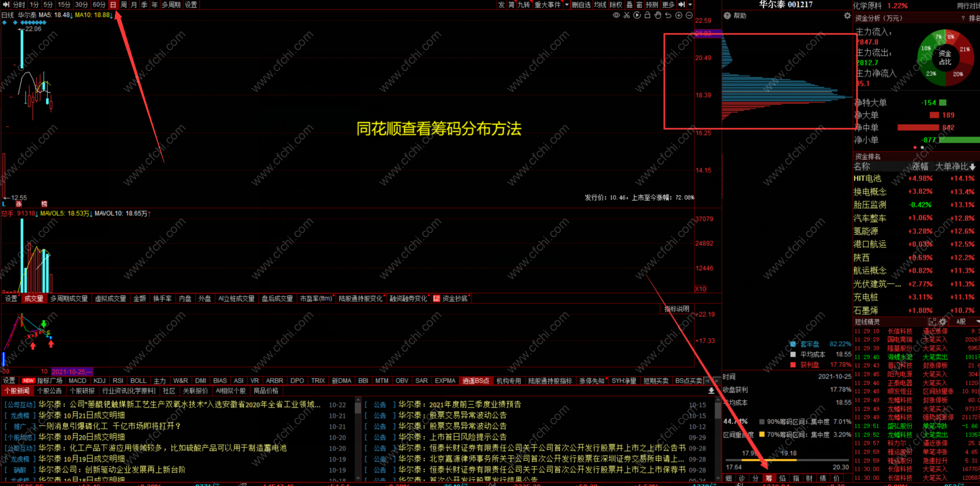
Task: Open 设置 next to 多周期 in top bar
Action: coord(191,5)
